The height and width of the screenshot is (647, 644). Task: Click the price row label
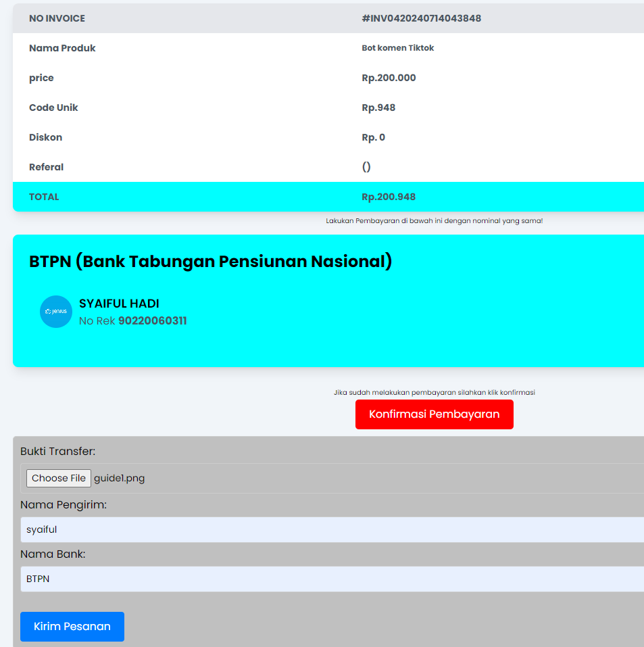pyautogui.click(x=41, y=78)
